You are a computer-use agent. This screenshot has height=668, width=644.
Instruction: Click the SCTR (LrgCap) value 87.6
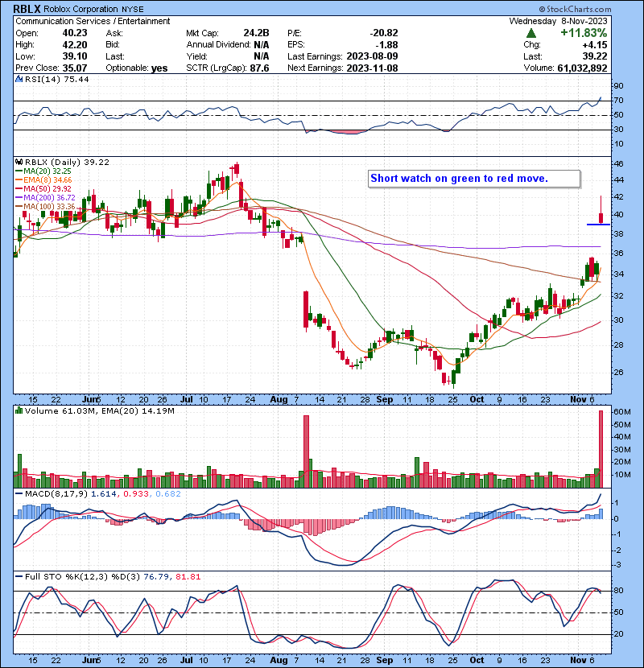(x=259, y=68)
